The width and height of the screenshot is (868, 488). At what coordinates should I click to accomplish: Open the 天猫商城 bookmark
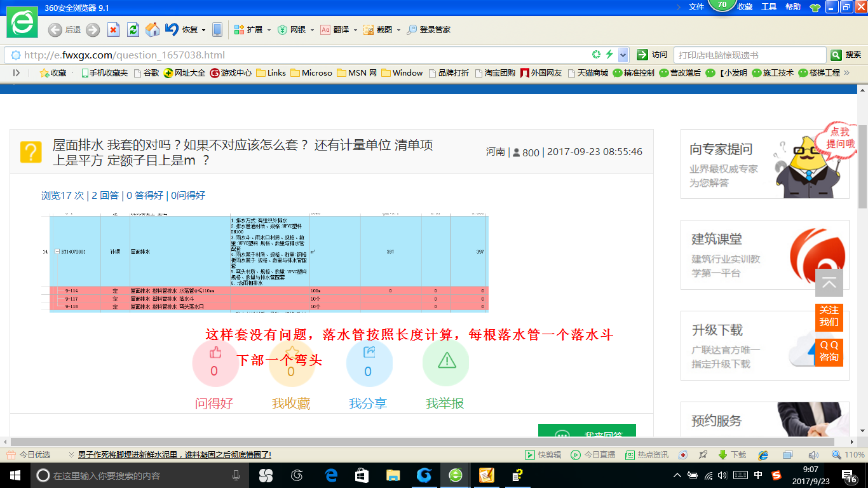tap(588, 73)
